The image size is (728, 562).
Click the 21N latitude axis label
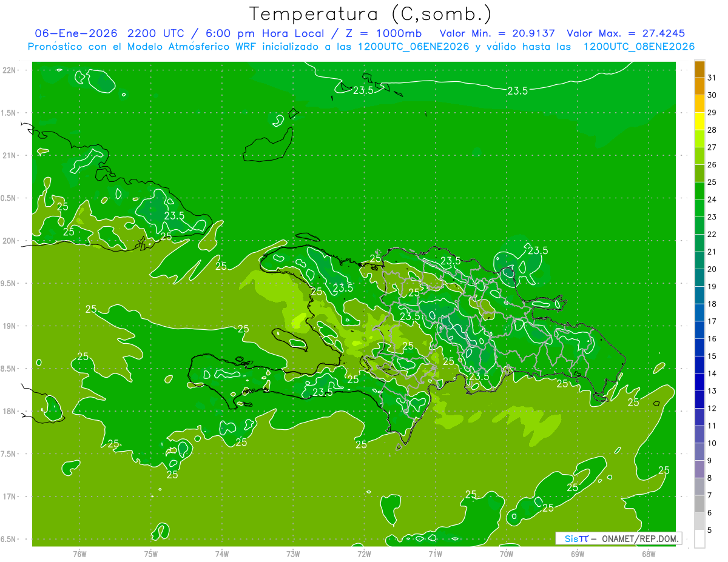pos(10,155)
